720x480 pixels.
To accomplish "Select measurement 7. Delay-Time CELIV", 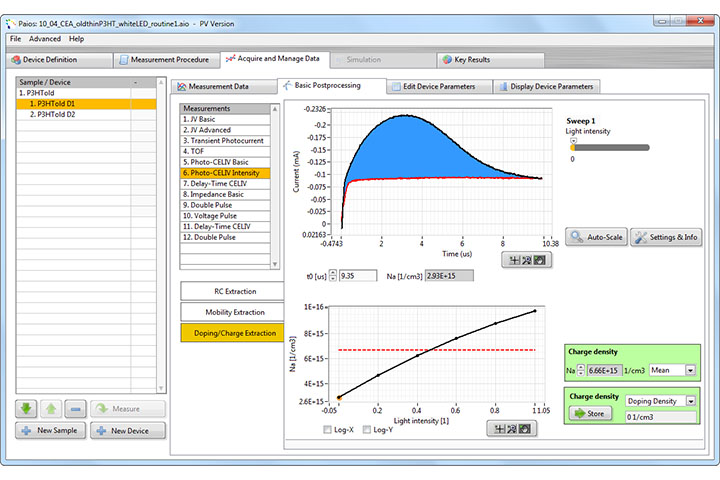I will 225,183.
